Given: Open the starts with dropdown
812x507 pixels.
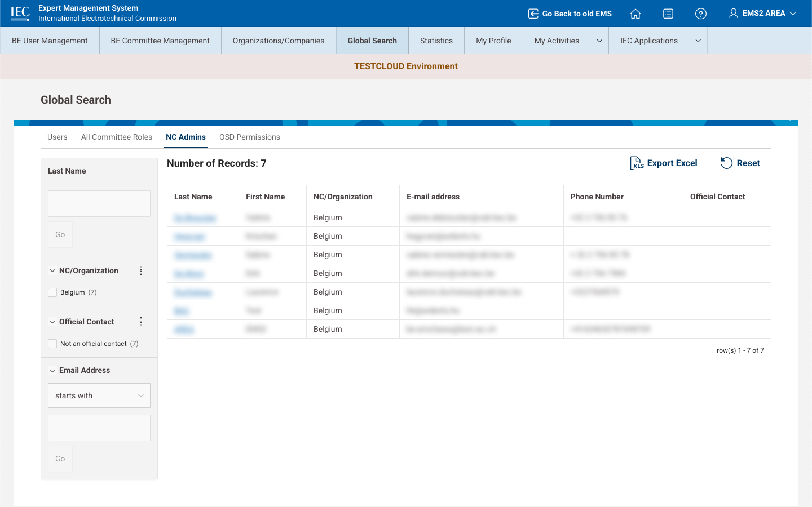Looking at the screenshot, I should [x=99, y=395].
